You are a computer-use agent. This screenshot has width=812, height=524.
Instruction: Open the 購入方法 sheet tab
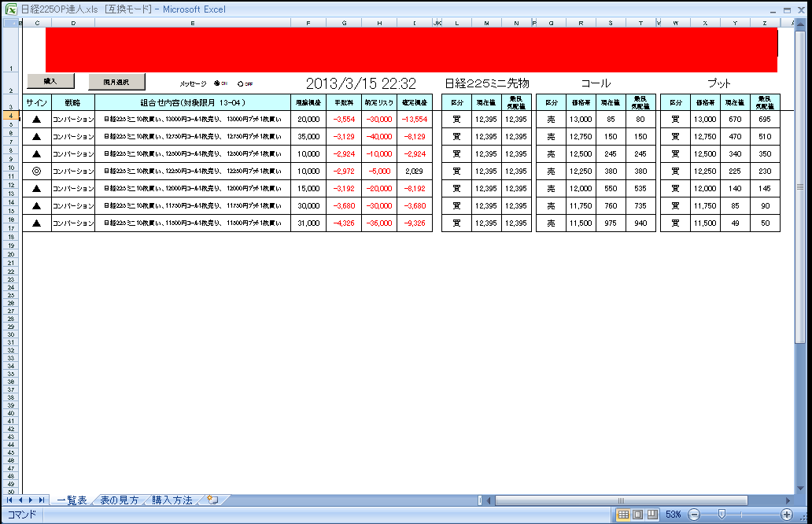(x=172, y=500)
